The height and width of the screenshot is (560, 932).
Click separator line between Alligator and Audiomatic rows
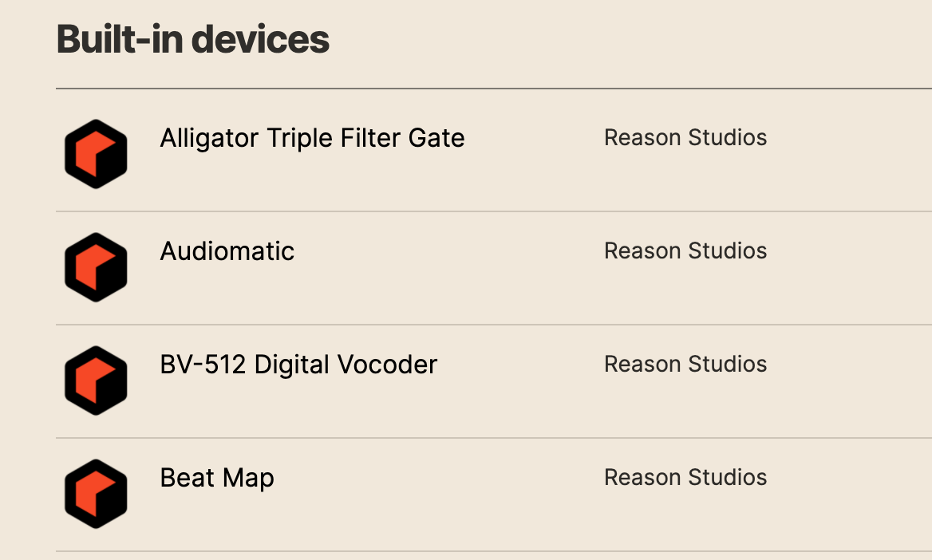coord(494,211)
